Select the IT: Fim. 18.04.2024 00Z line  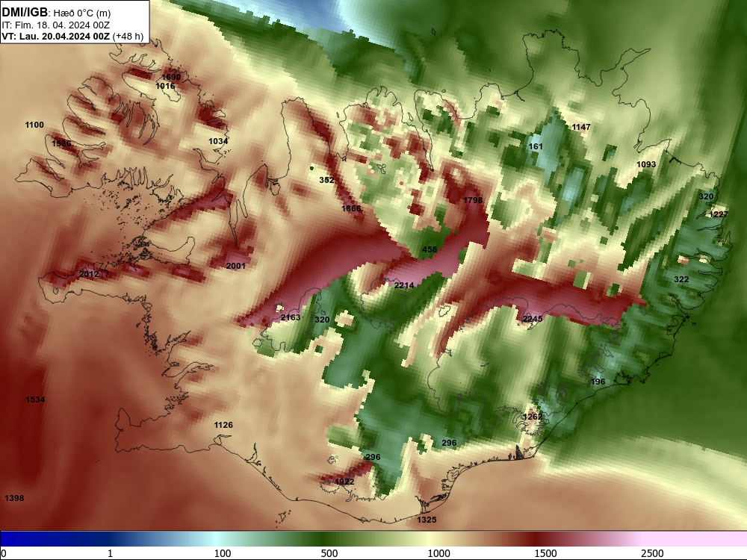[56, 25]
